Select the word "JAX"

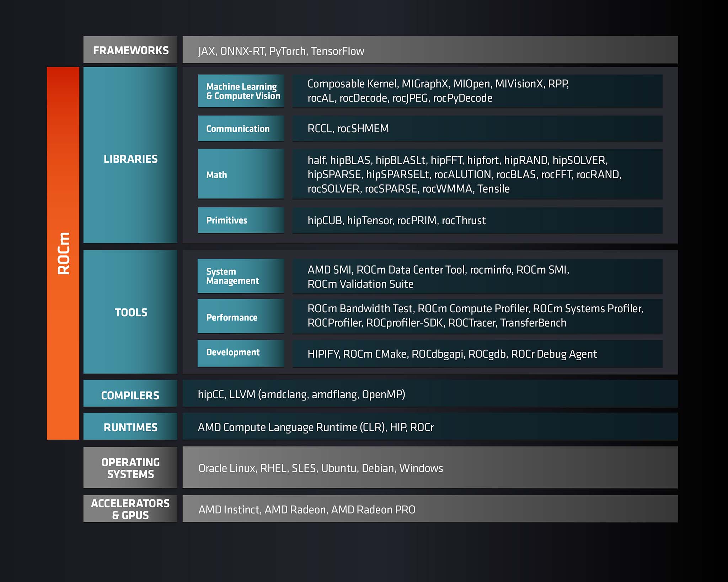(207, 51)
